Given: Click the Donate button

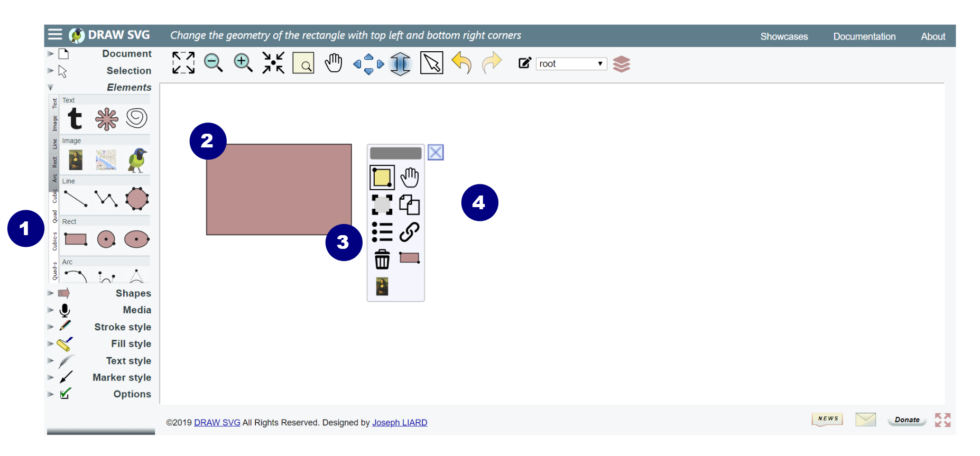Looking at the screenshot, I should 907,420.
